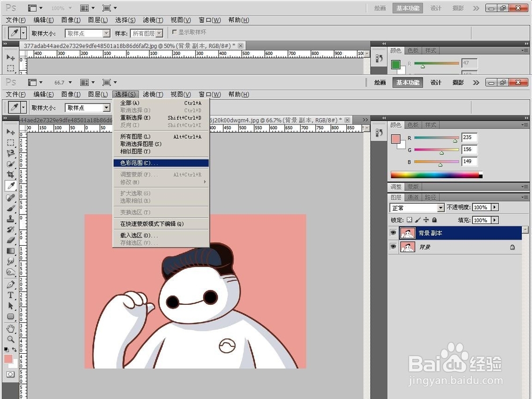
Task: Click the R color slider handle
Action: pos(455,140)
